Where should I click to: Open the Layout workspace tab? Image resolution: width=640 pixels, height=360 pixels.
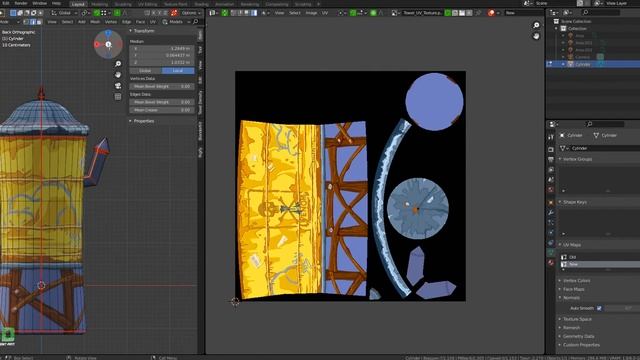[78, 4]
